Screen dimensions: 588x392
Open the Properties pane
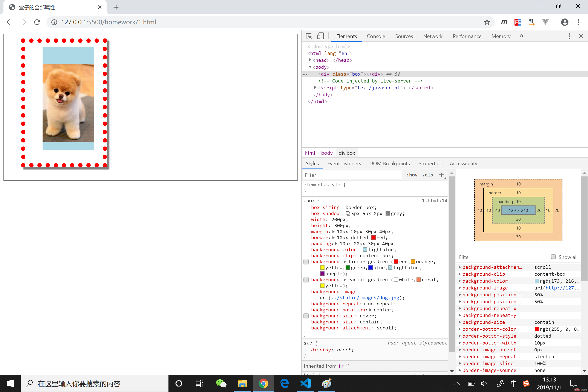click(x=430, y=164)
